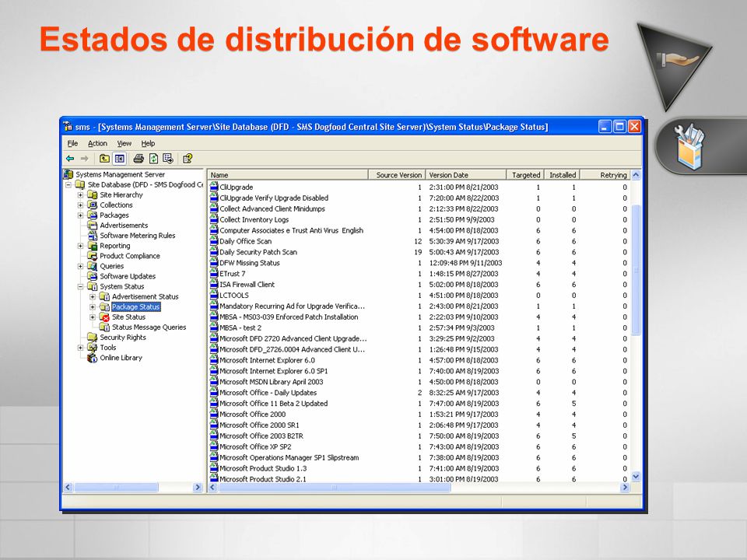Click the Tools node icon

(93, 348)
